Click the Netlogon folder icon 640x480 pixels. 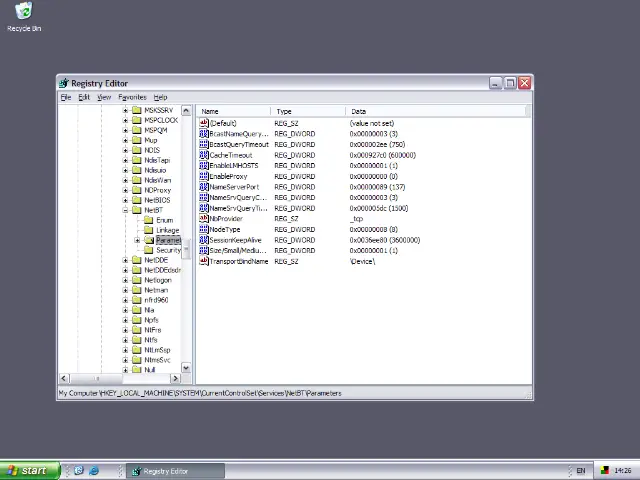(x=137, y=280)
